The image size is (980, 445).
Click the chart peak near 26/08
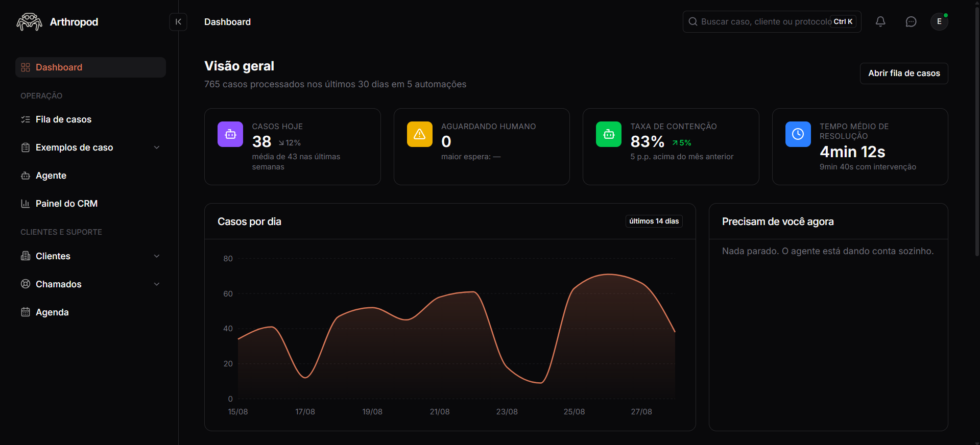point(608,275)
